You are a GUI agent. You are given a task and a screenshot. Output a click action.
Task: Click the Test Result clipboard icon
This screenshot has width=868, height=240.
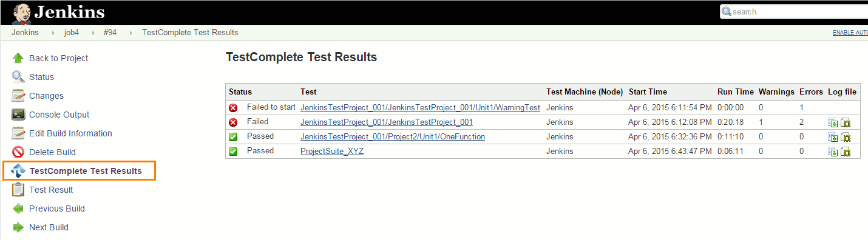(18, 190)
